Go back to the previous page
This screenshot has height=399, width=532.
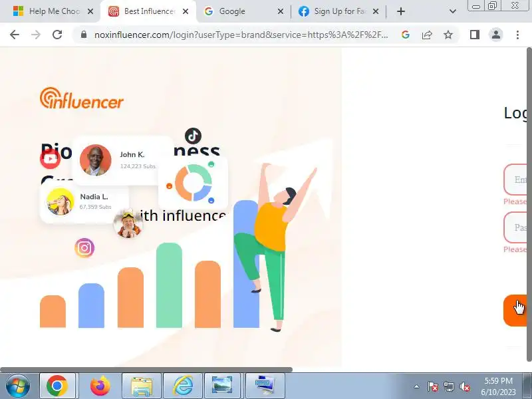[x=15, y=35]
